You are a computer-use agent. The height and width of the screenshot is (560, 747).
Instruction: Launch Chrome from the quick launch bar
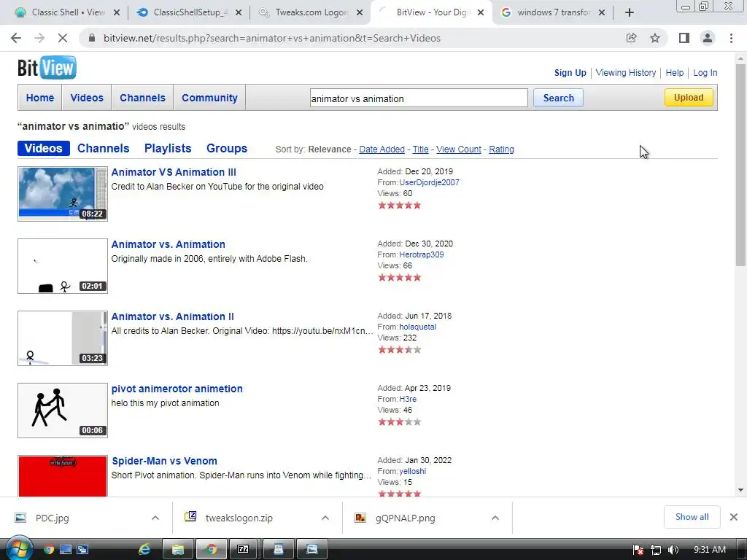(x=49, y=550)
